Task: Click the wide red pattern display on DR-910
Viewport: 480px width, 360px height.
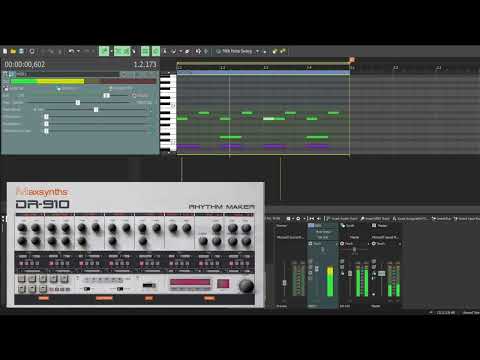Action: 190,283
